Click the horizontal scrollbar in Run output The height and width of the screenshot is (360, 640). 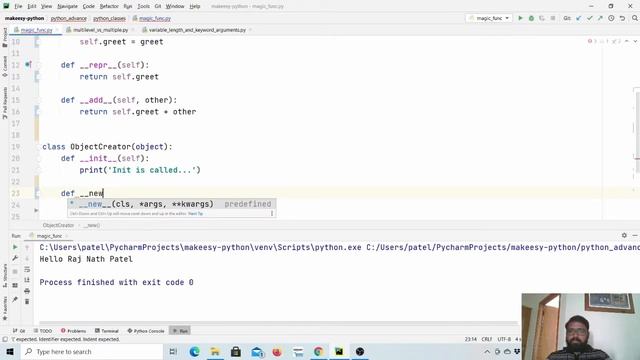pos(278,323)
